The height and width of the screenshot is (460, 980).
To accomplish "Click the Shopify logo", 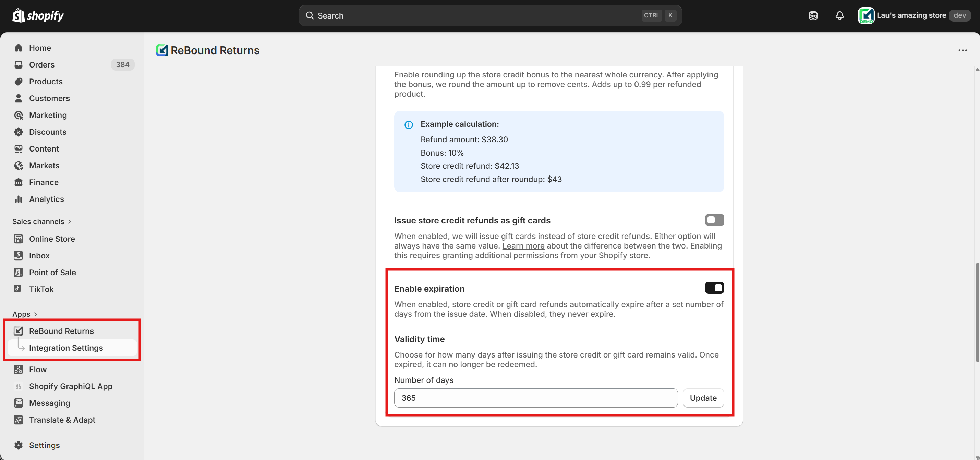I will (38, 16).
